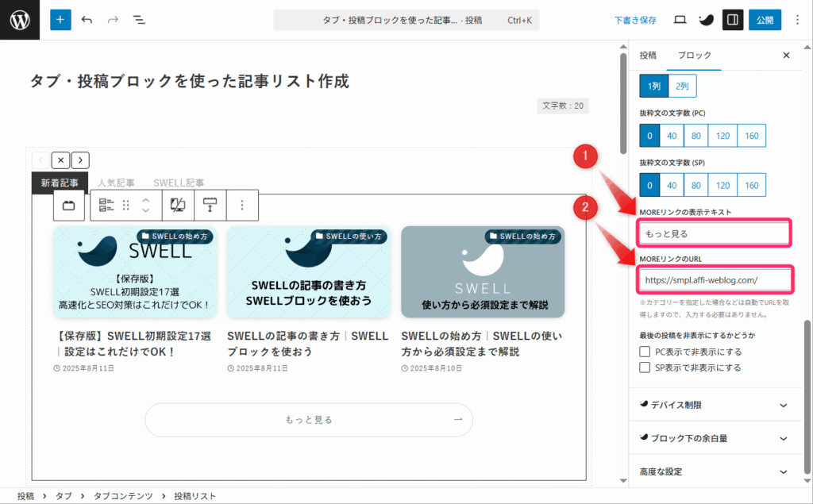Check SP表示で非表示にする checkbox
813x504 pixels.
(645, 367)
